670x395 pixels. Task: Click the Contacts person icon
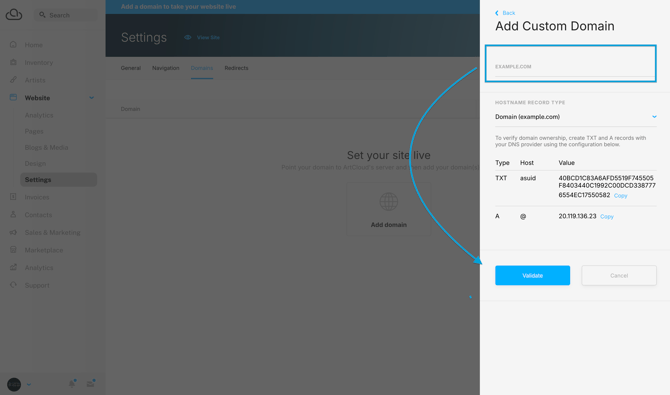tap(13, 215)
